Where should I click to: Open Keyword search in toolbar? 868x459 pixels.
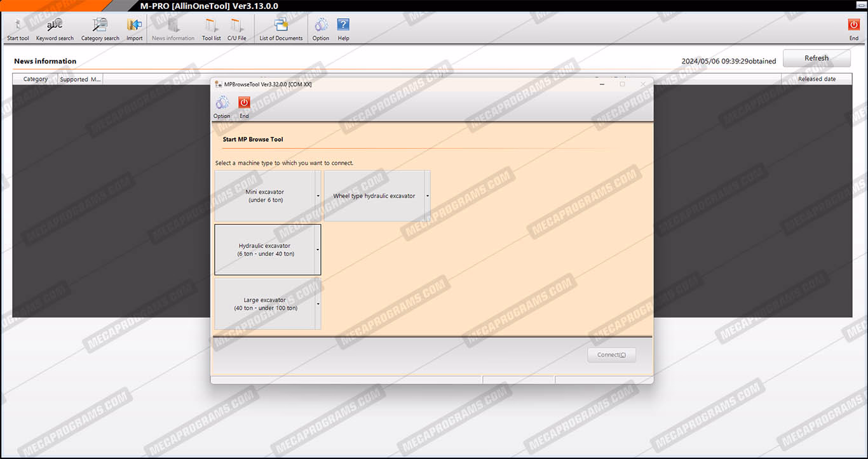tap(55, 29)
